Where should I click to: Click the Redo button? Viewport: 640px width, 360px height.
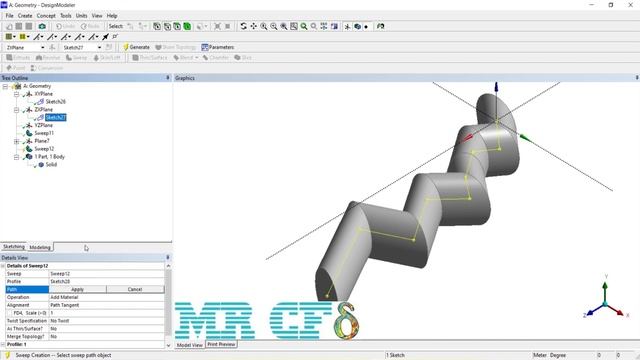[90, 26]
